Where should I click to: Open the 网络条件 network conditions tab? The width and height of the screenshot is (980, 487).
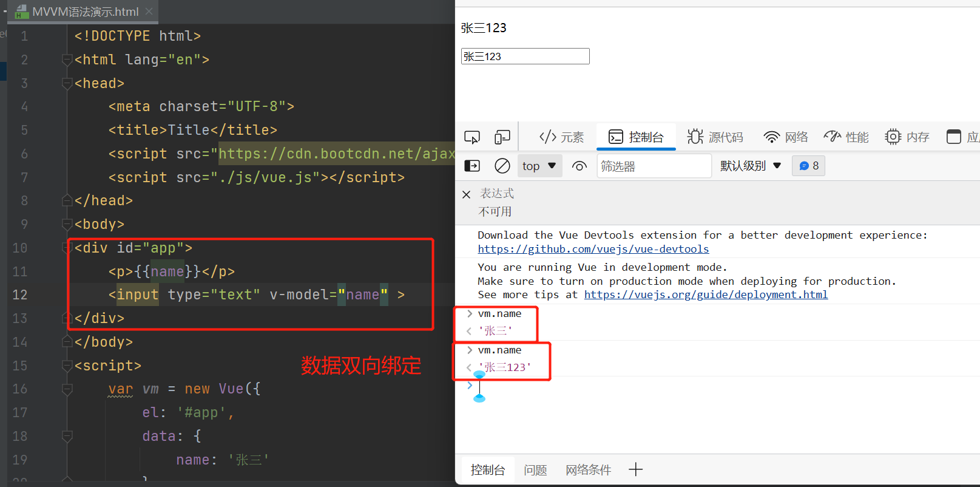click(588, 470)
